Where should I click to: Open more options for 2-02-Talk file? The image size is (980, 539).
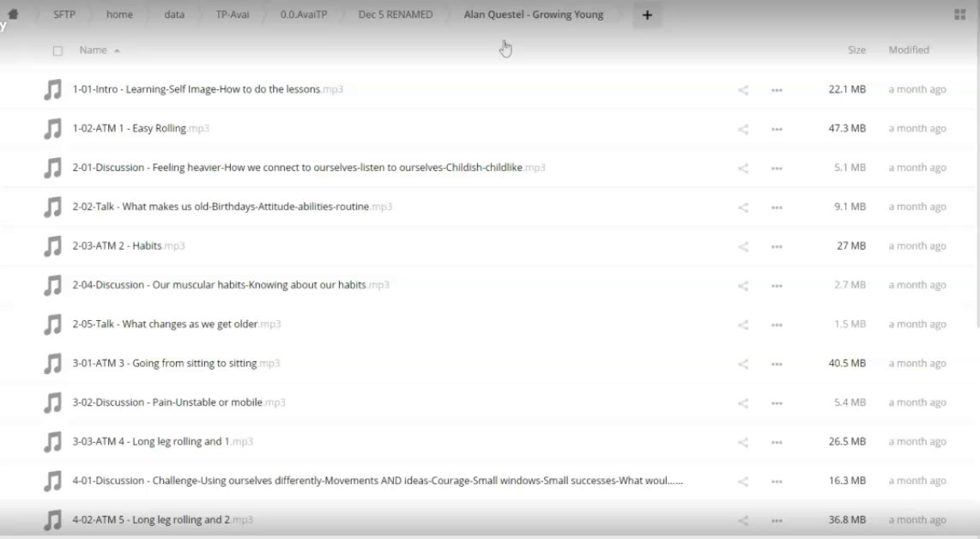777,208
